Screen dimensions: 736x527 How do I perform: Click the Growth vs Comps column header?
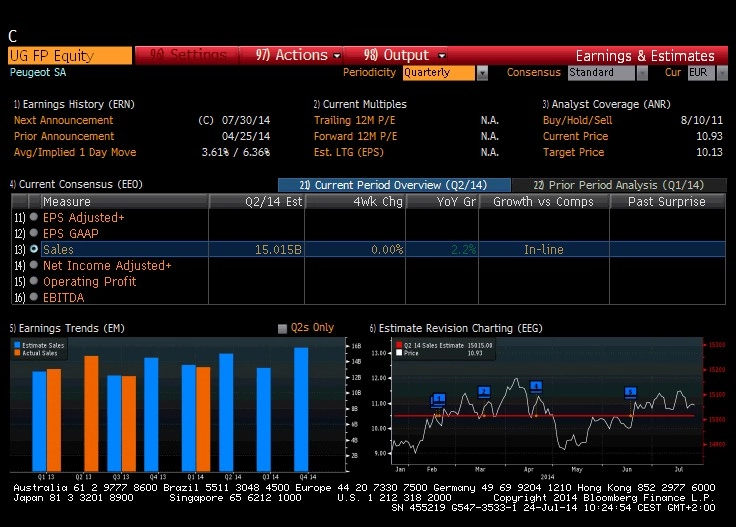(x=544, y=201)
